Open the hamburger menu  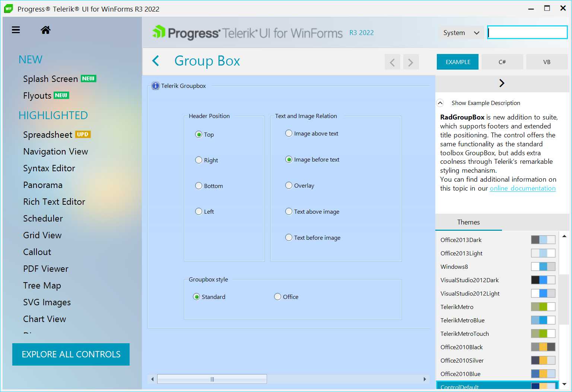coord(16,30)
